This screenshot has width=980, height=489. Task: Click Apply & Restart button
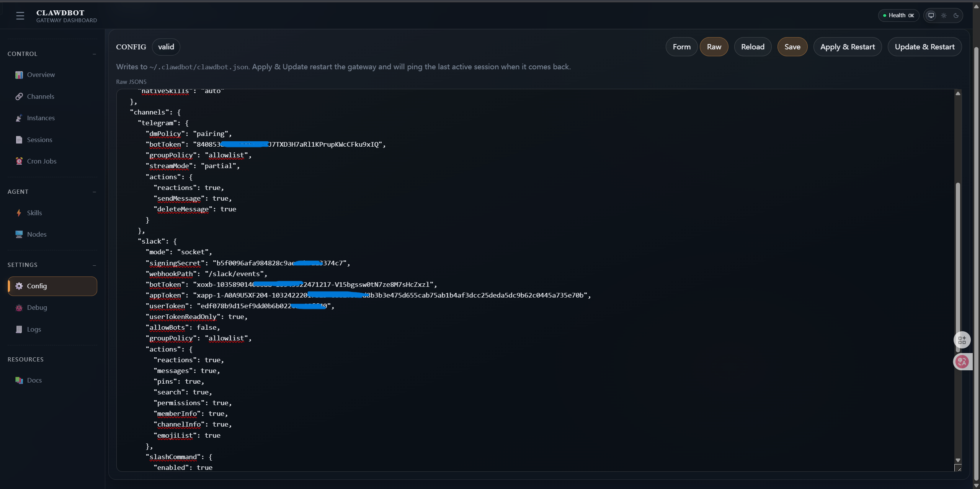click(847, 47)
